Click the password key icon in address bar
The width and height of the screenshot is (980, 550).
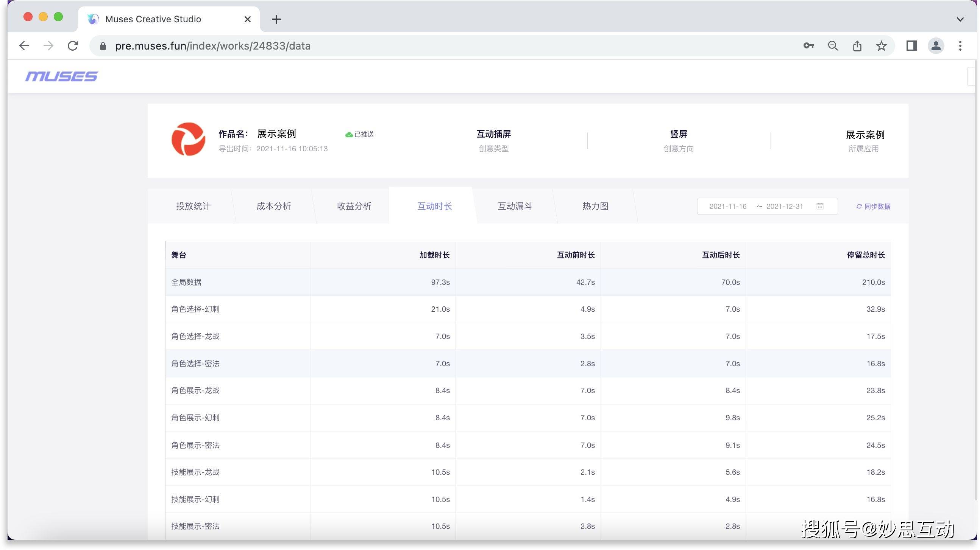[x=808, y=46]
